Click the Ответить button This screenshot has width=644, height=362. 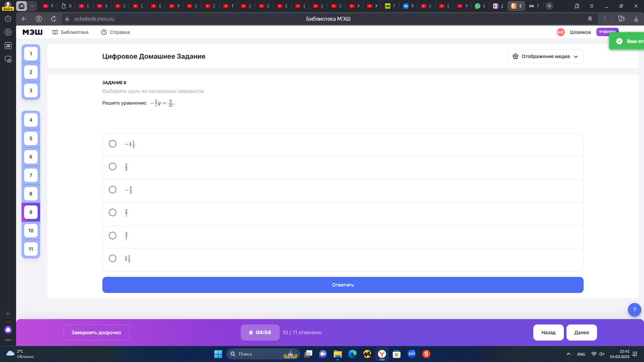click(343, 285)
